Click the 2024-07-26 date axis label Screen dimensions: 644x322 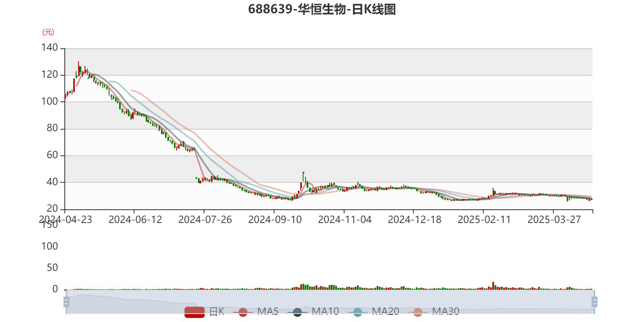point(205,220)
